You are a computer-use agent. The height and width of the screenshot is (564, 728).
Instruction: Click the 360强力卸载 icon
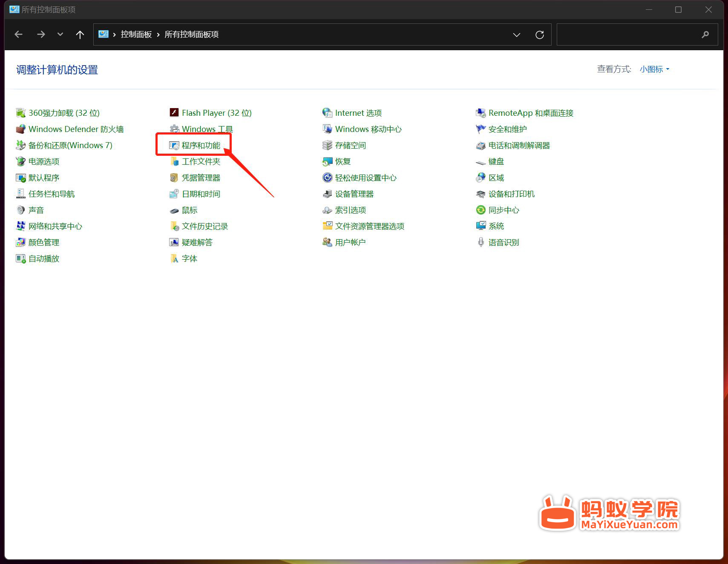(x=20, y=113)
